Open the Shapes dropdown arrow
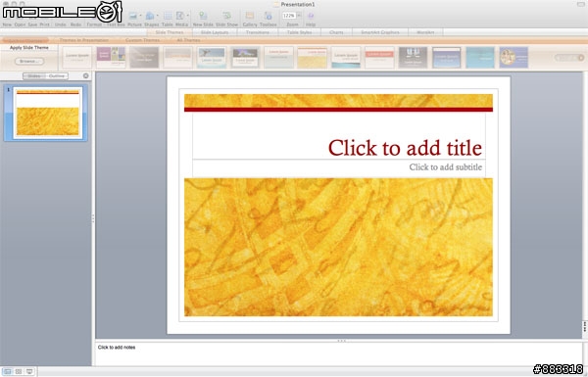Viewport: 588px width, 377px height. pyautogui.click(x=158, y=16)
